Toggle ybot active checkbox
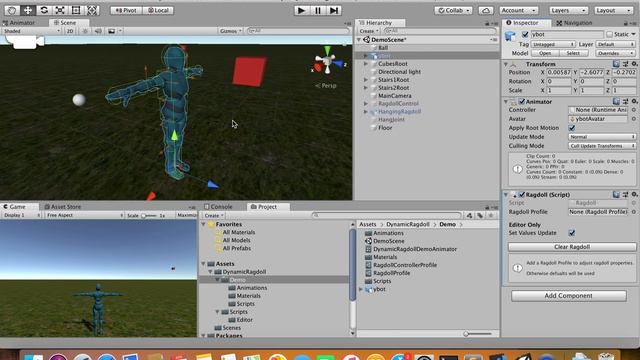This screenshot has height=360, width=640. [525, 34]
